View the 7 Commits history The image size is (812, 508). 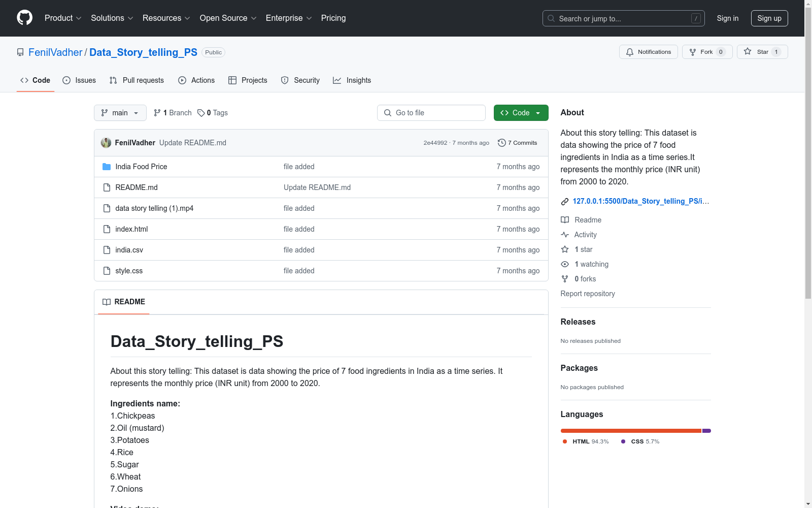point(518,143)
